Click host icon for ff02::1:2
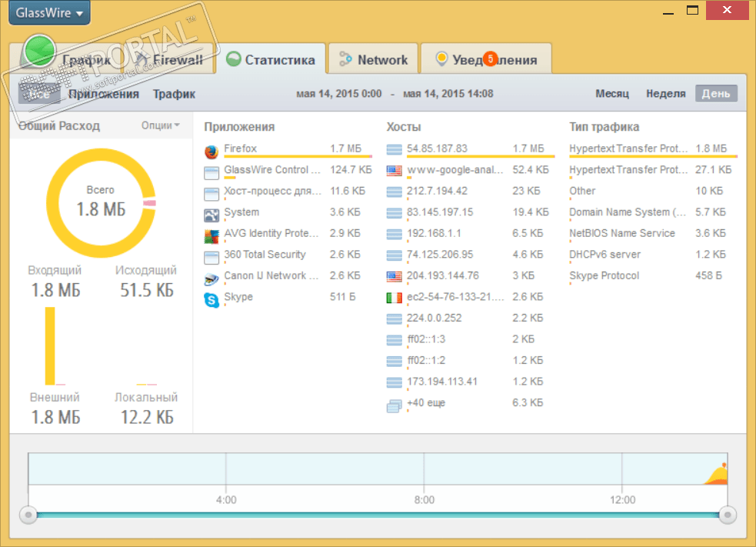 click(394, 362)
